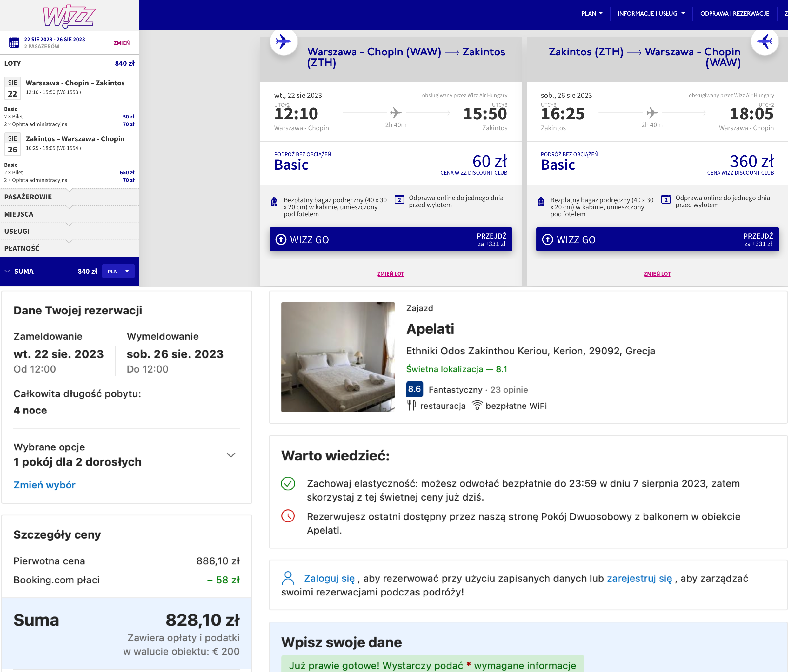The width and height of the screenshot is (788, 672).
Task: Click the return hand baggage backpack icon
Action: point(541,202)
